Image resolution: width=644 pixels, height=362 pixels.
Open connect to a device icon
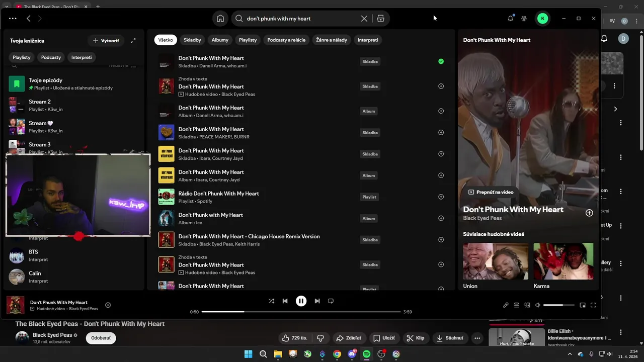tap(527, 305)
